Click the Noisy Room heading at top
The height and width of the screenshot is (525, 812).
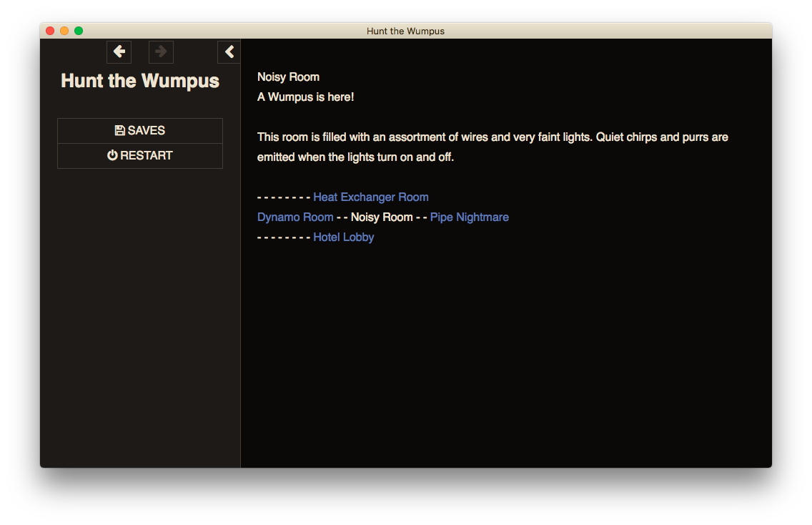(x=288, y=77)
